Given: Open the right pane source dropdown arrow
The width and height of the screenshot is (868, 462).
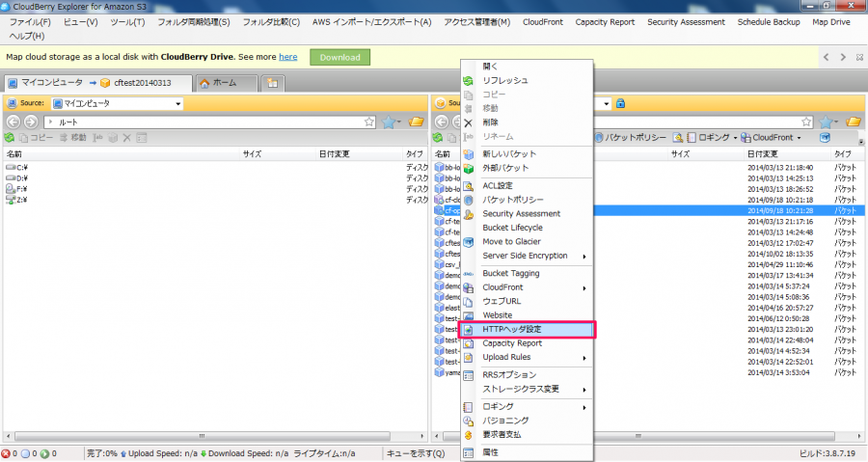Looking at the screenshot, I should pyautogui.click(x=607, y=103).
